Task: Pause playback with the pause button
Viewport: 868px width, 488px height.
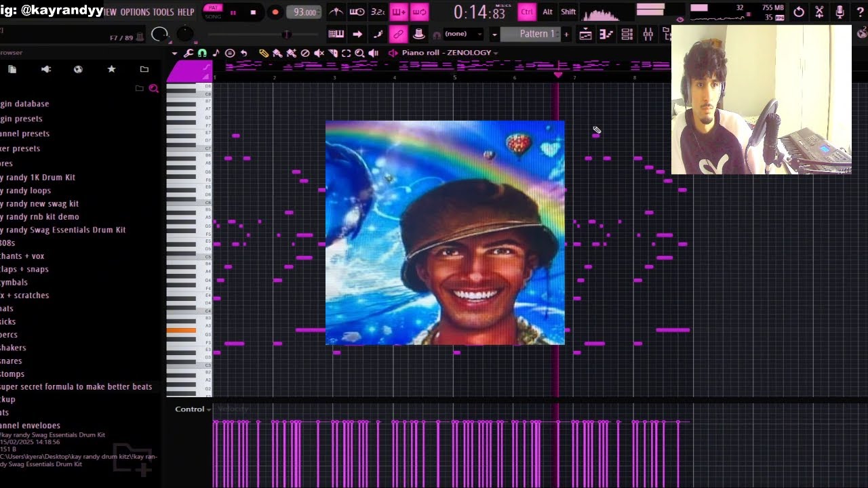Action: pos(233,12)
